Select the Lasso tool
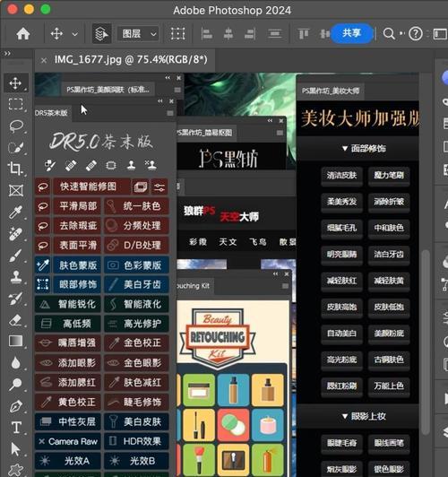Image resolution: width=448 pixels, height=477 pixels. click(x=16, y=126)
